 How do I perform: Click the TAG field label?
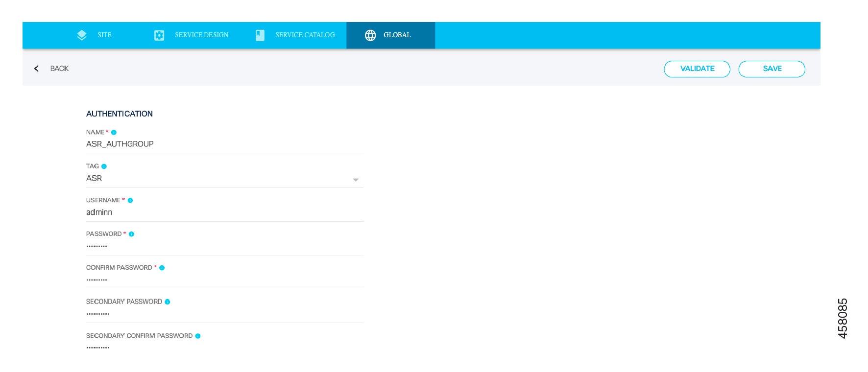point(93,166)
